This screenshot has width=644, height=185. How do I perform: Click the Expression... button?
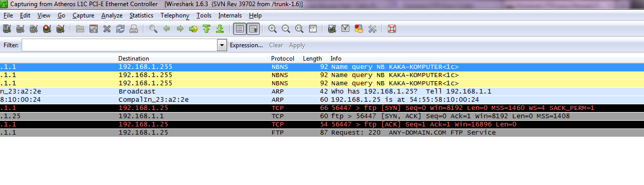pyautogui.click(x=246, y=45)
